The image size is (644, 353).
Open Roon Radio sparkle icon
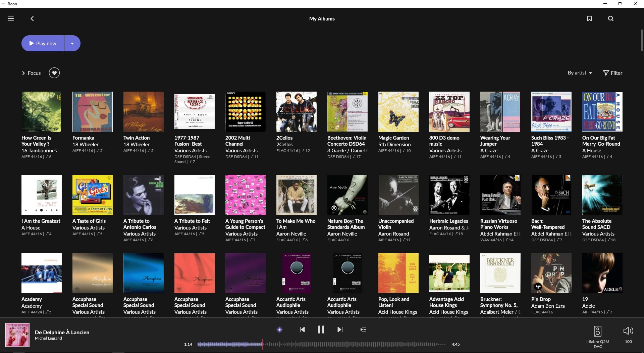pos(279,330)
